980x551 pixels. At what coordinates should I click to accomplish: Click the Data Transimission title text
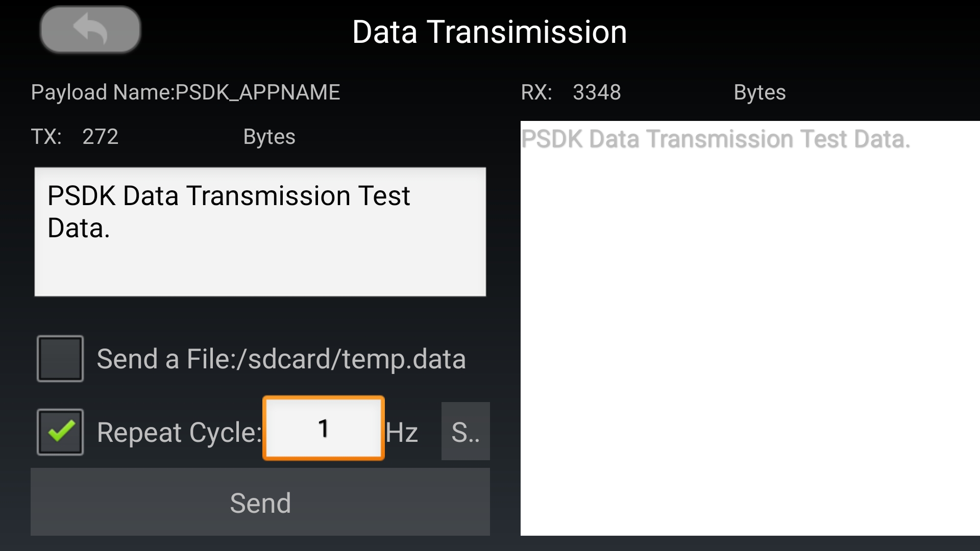tap(489, 32)
